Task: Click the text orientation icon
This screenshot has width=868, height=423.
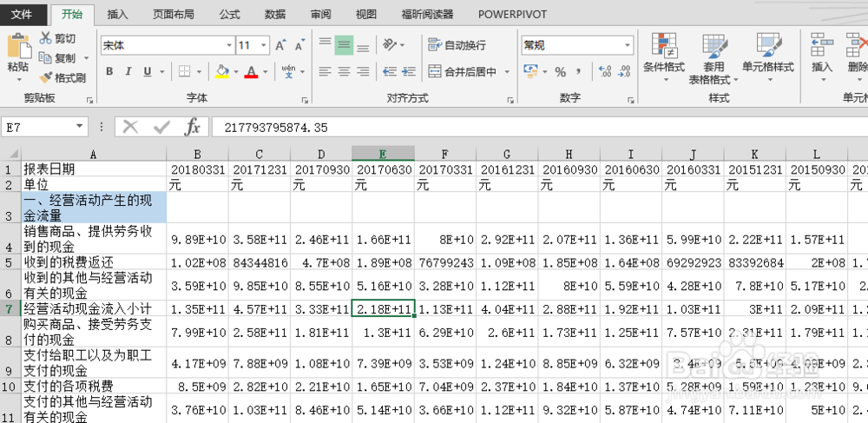Action: (x=391, y=45)
